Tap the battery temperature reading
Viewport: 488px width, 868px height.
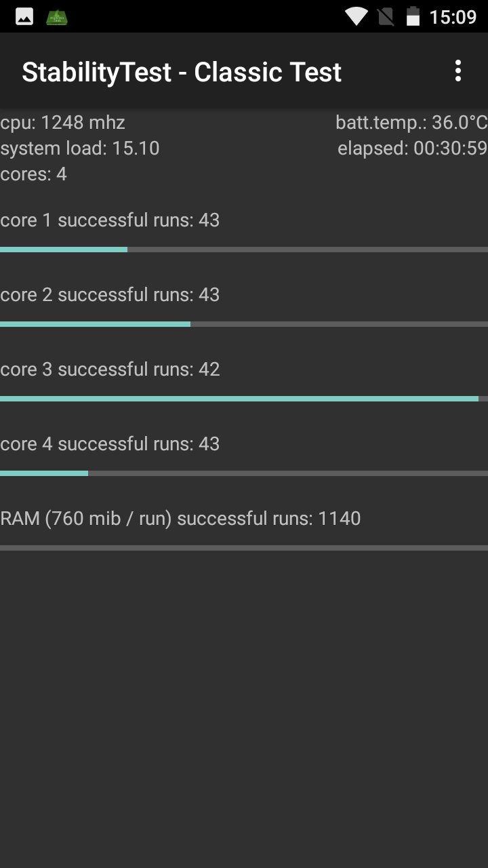[411, 123]
